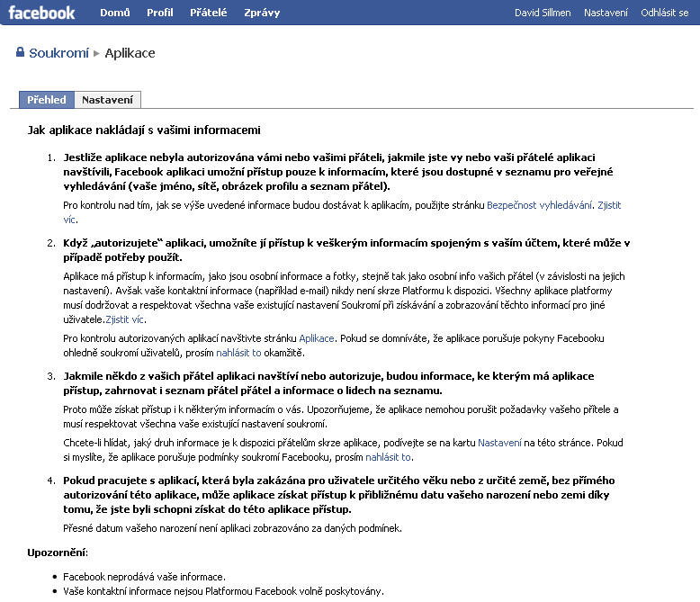Open the Profil menu item

pyautogui.click(x=160, y=13)
